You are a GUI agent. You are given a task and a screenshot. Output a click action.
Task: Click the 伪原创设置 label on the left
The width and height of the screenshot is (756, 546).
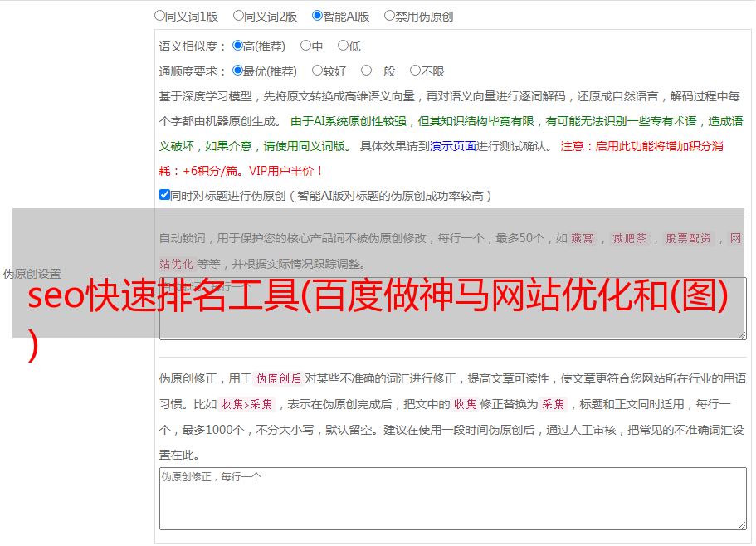tap(32, 274)
